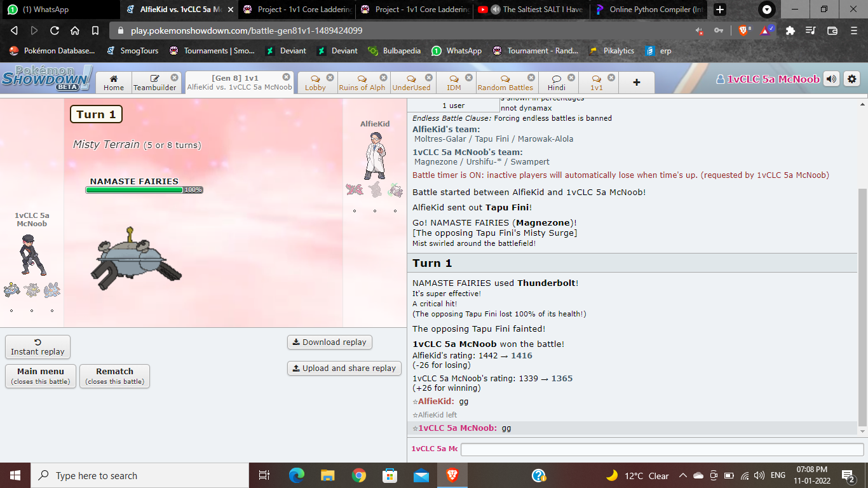
Task: Open the Pikalytics bookmark
Action: tap(611, 51)
